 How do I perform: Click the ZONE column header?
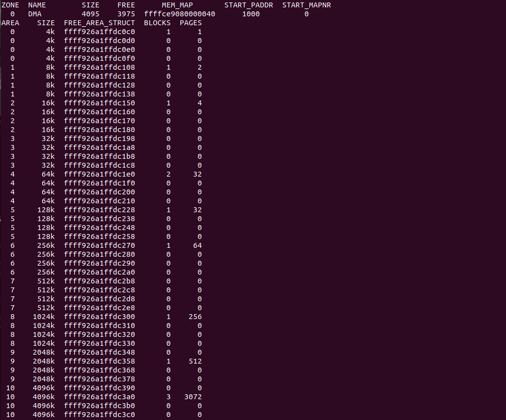(10, 5)
